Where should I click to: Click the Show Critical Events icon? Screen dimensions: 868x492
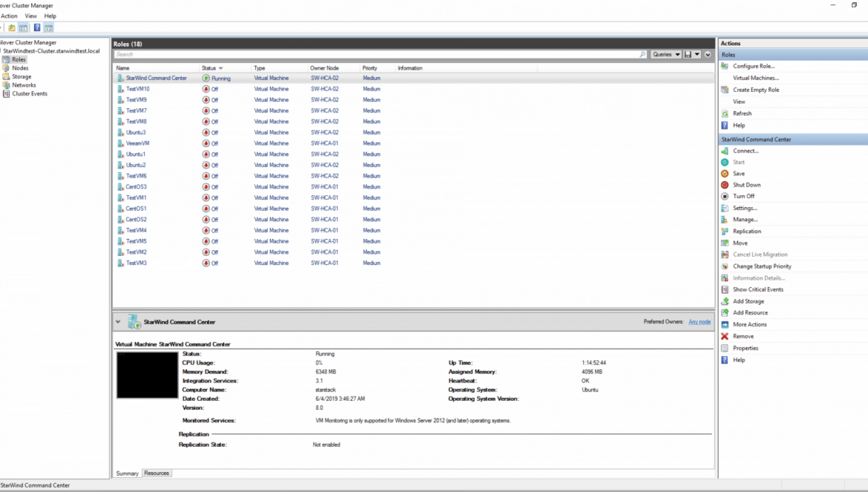725,289
